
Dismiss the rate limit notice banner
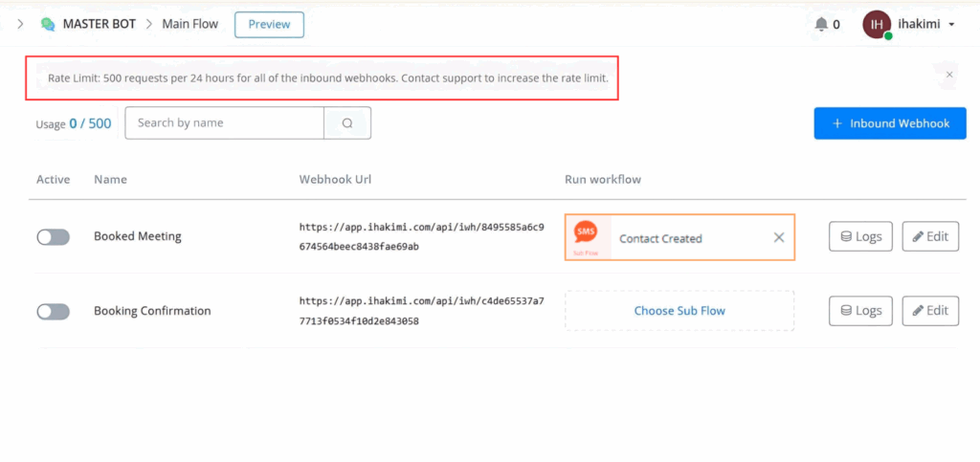click(x=948, y=75)
